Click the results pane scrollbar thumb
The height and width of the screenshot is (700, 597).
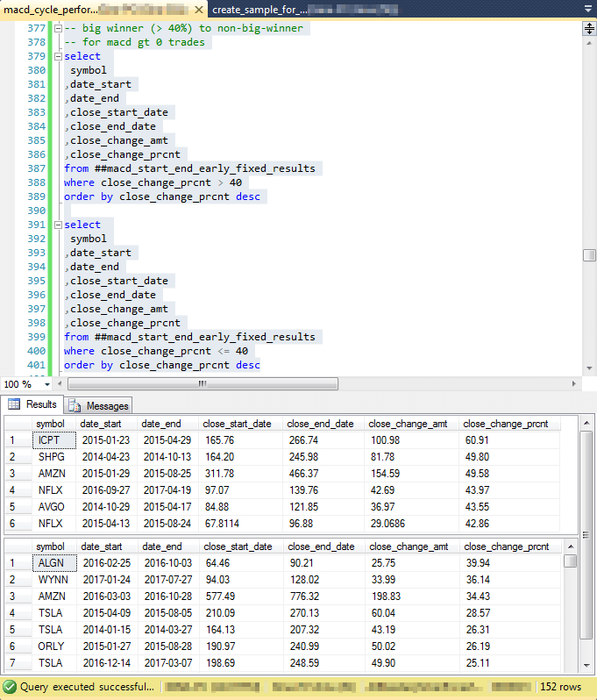click(x=586, y=534)
